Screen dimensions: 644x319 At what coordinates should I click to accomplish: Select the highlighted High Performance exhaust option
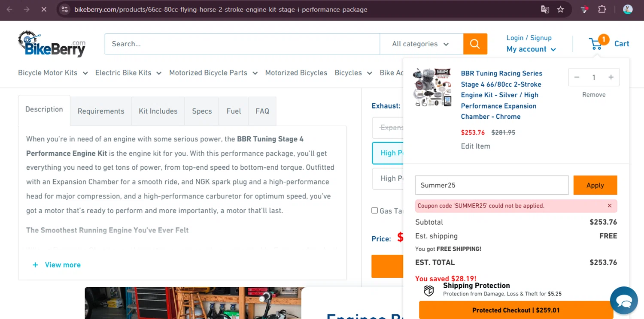tap(388, 153)
